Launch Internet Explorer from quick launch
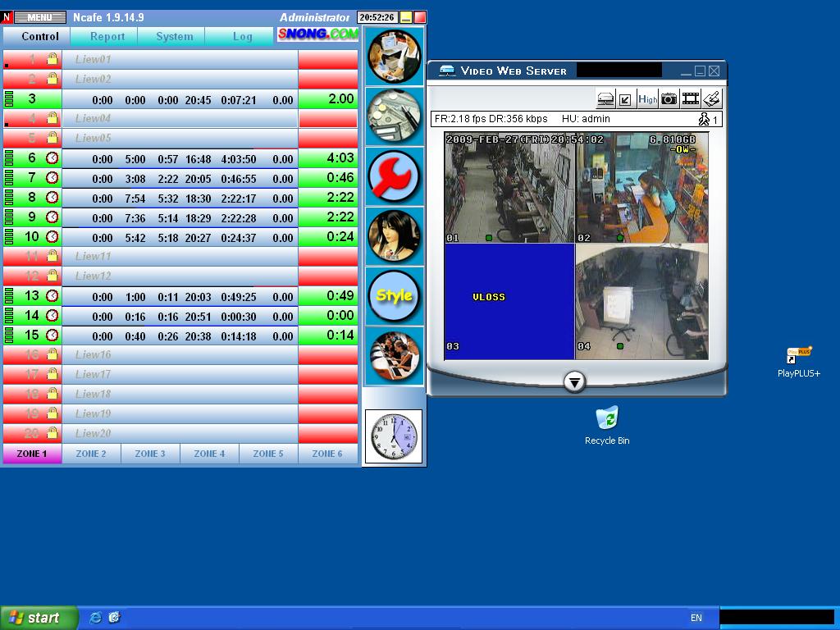The width and height of the screenshot is (840, 630). (96, 618)
